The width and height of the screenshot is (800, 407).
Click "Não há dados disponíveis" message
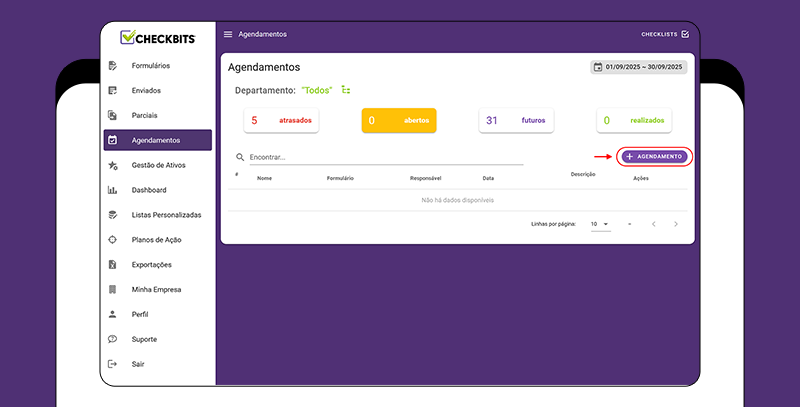pyautogui.click(x=458, y=200)
